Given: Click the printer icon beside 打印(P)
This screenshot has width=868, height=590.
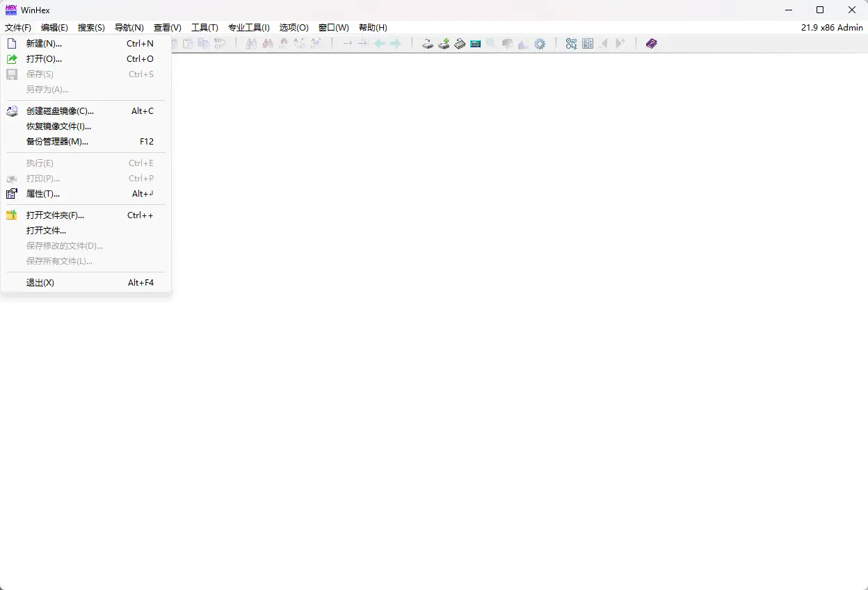Looking at the screenshot, I should click(12, 179).
